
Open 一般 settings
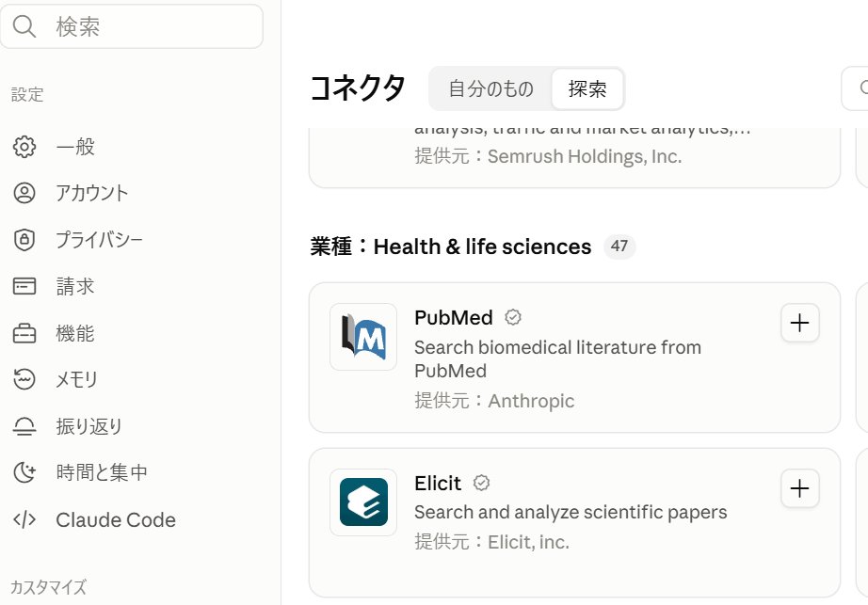[x=75, y=147]
